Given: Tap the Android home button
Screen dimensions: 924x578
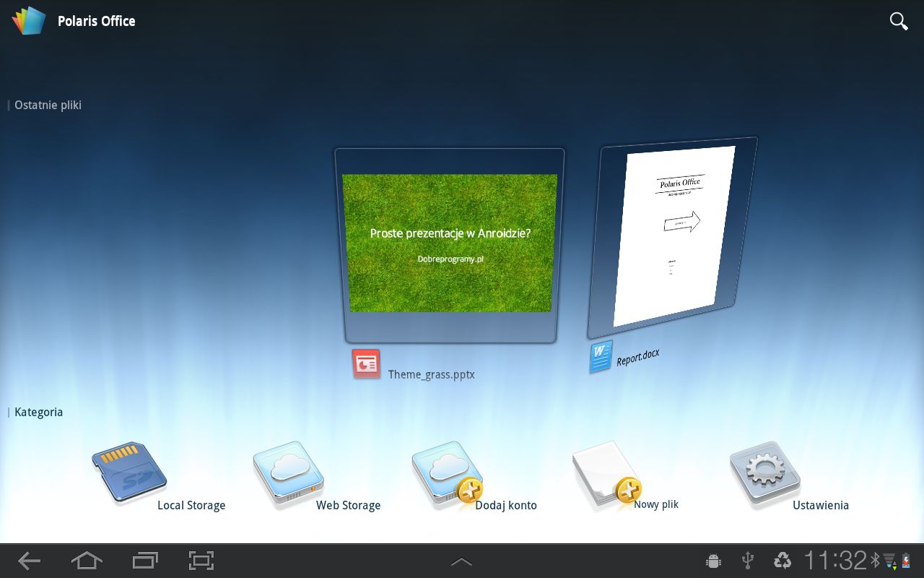Looking at the screenshot, I should pos(87,561).
